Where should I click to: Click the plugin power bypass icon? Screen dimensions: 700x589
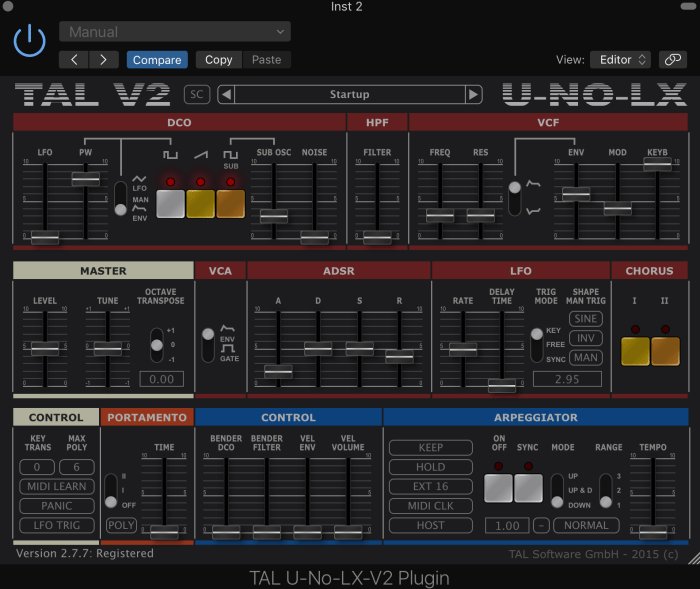click(x=30, y=41)
